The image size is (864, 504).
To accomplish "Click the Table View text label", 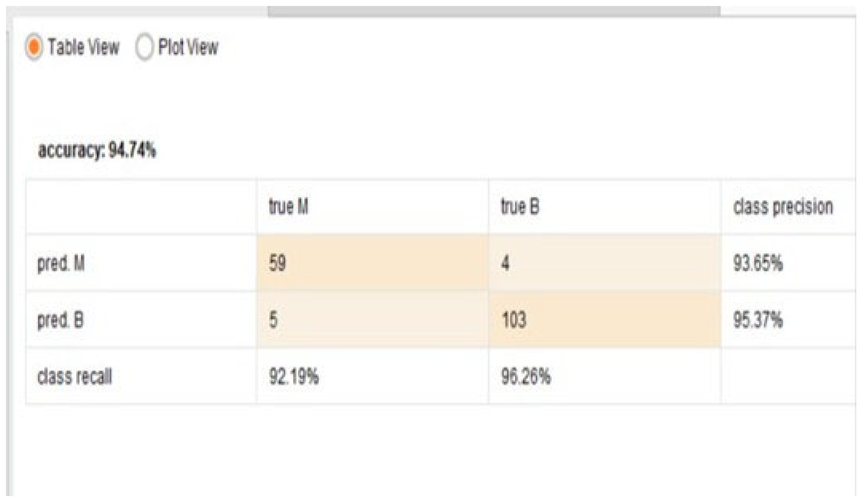I will click(84, 47).
